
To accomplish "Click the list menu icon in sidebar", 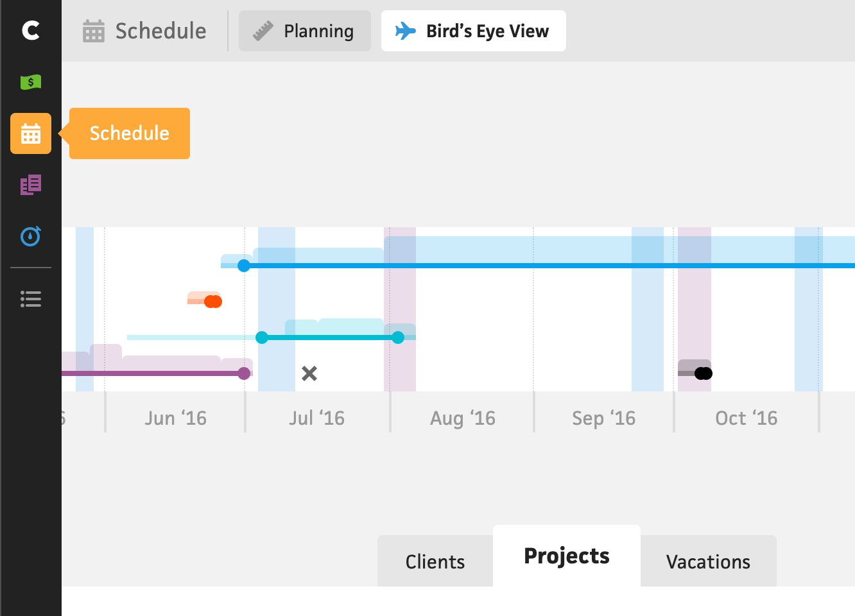I will point(31,299).
